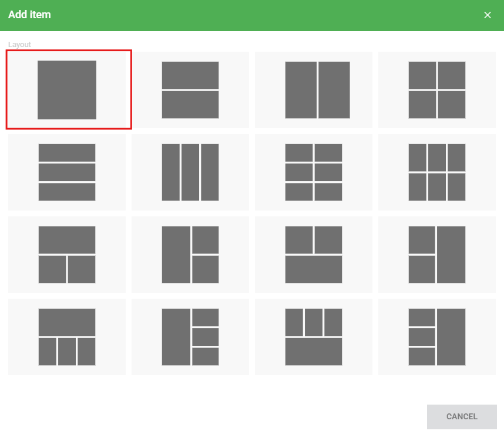
Task: Click the Cancel button
Action: (x=462, y=416)
